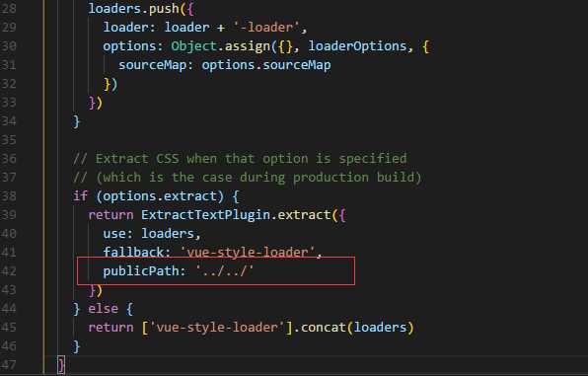Click 'return' keyword on line 39

(110, 214)
